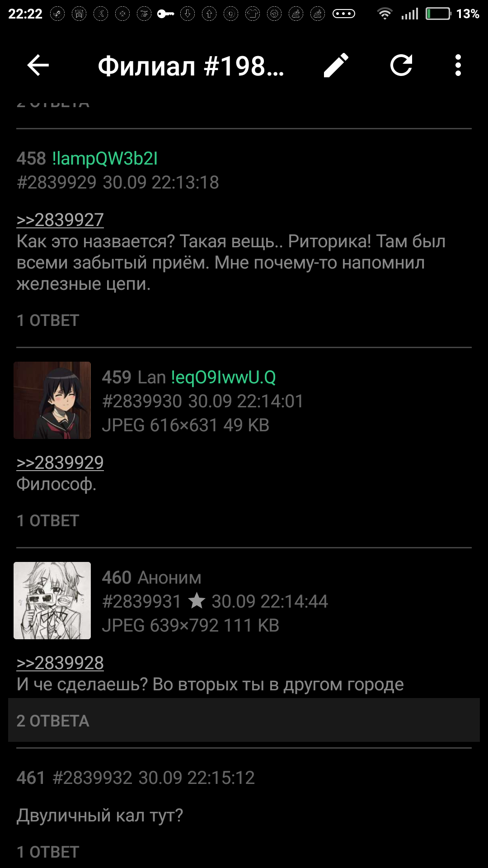Tap the back arrow icon
This screenshot has height=868, width=488.
coord(38,66)
